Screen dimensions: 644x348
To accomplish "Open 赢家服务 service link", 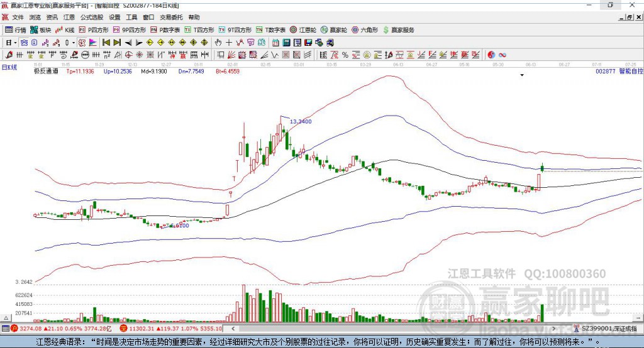I will click(x=398, y=30).
